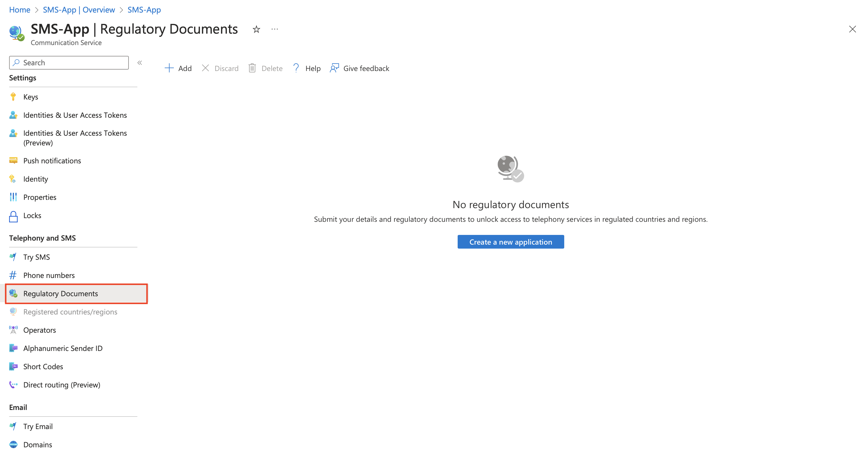868x459 pixels.
Task: Click Create a new application button
Action: coord(510,241)
